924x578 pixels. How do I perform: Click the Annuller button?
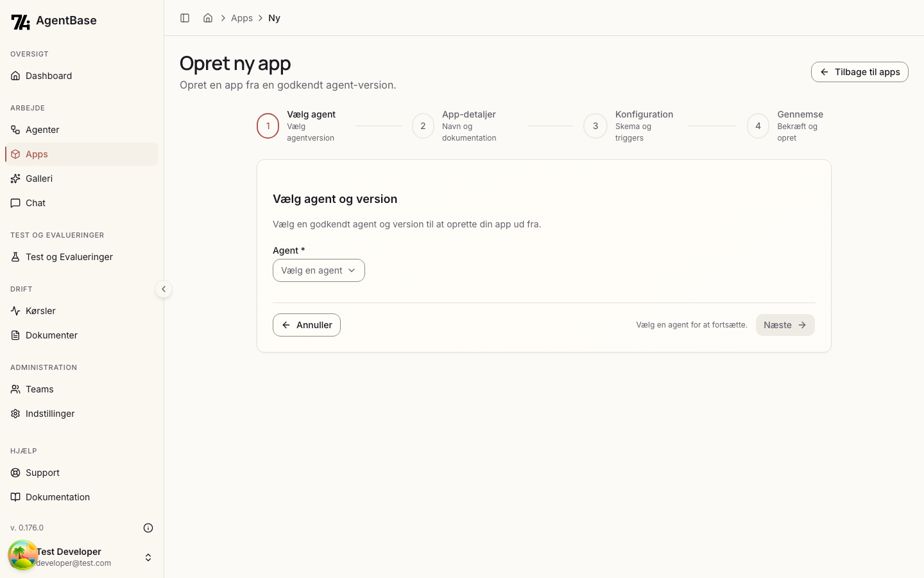307,325
